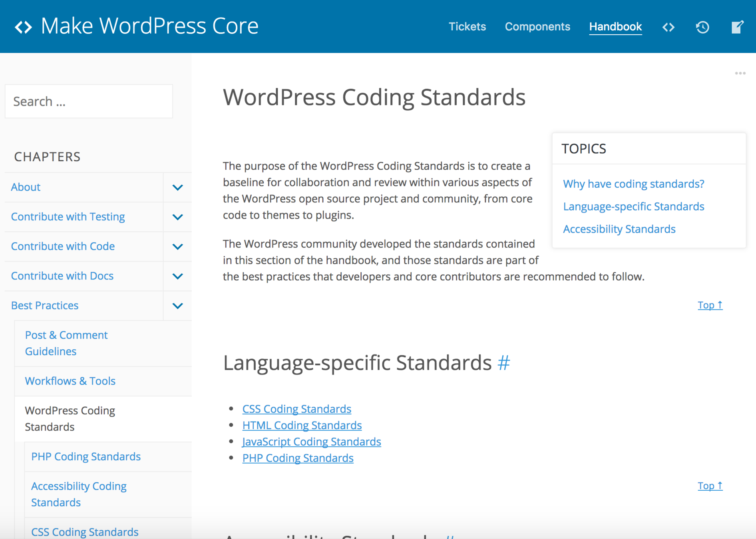Expand the About chapter chevron
756x539 pixels.
(x=177, y=187)
